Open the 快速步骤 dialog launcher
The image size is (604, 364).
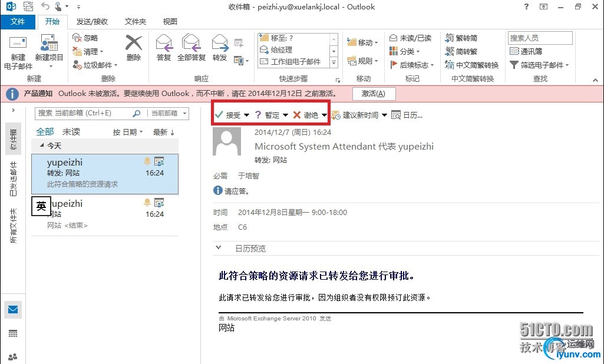[x=338, y=80]
